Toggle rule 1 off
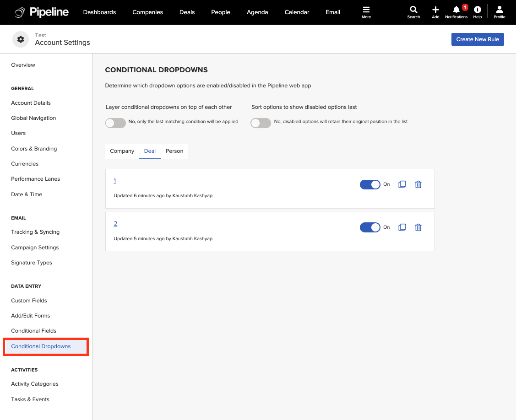This screenshot has width=516, height=420. click(370, 184)
